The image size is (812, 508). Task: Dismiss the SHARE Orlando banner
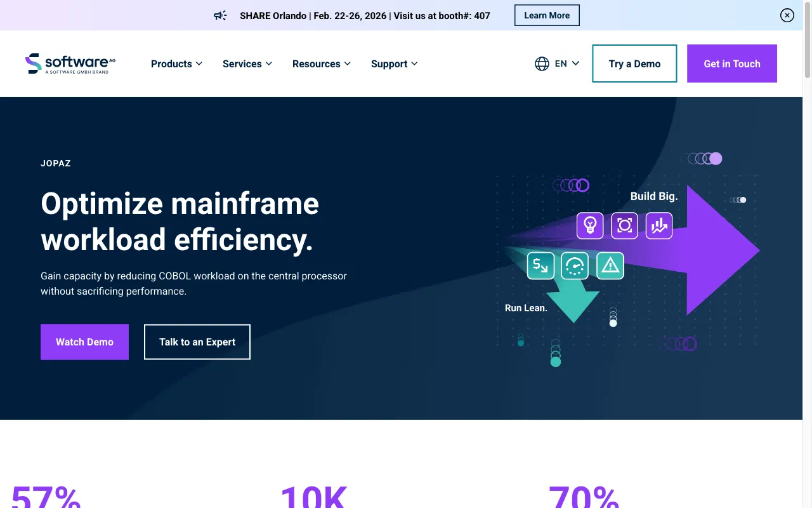787,15
